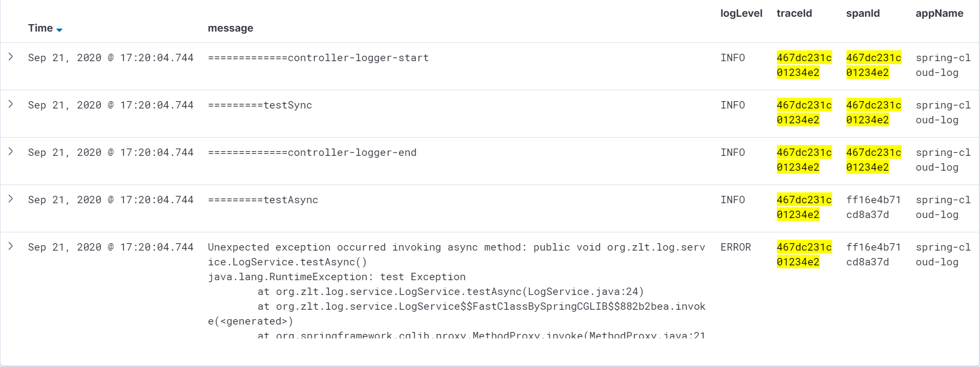Click the logLevel column header
Image resolution: width=980 pixels, height=367 pixels.
[x=741, y=13]
